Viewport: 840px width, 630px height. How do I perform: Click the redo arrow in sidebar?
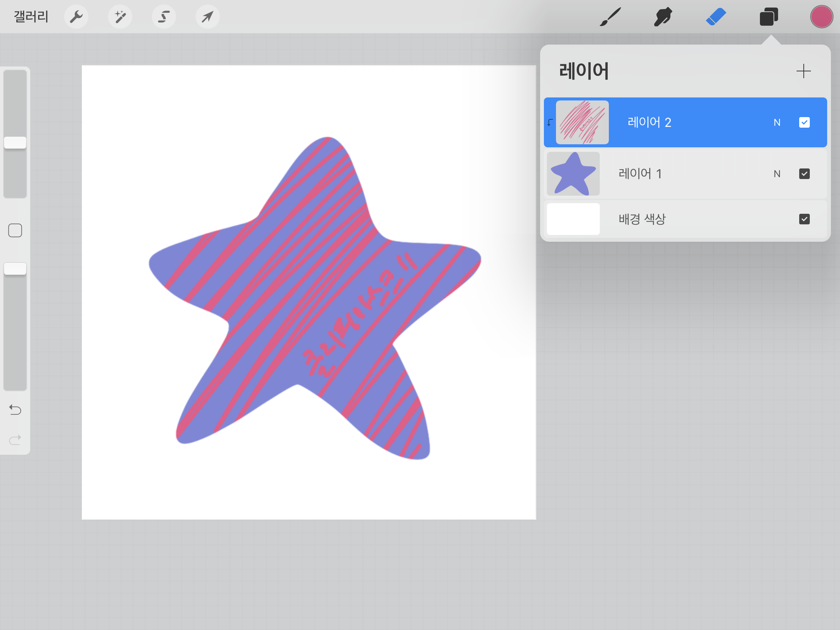click(15, 440)
